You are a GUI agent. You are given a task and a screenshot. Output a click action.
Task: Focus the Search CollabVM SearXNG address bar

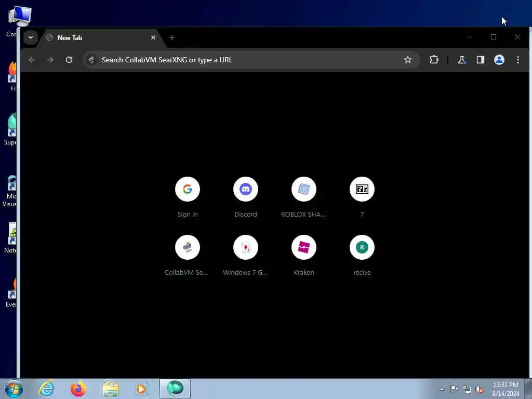tap(251, 60)
